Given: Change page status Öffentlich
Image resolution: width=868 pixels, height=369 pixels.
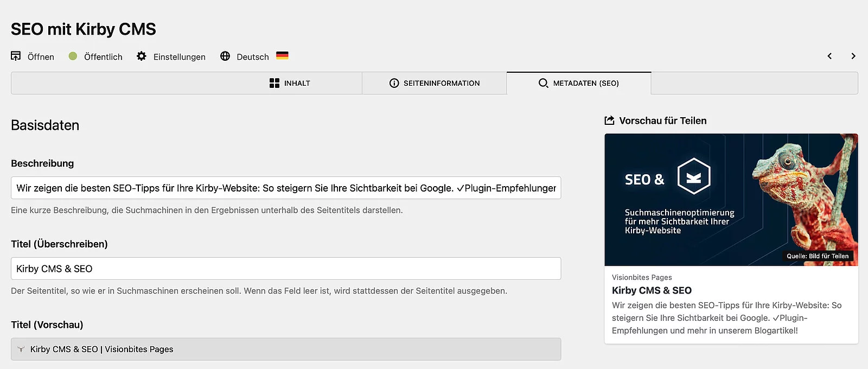Looking at the screenshot, I should tap(95, 56).
